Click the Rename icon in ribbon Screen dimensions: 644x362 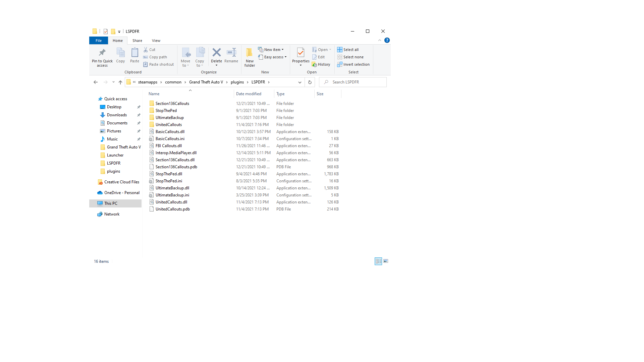coord(231,53)
